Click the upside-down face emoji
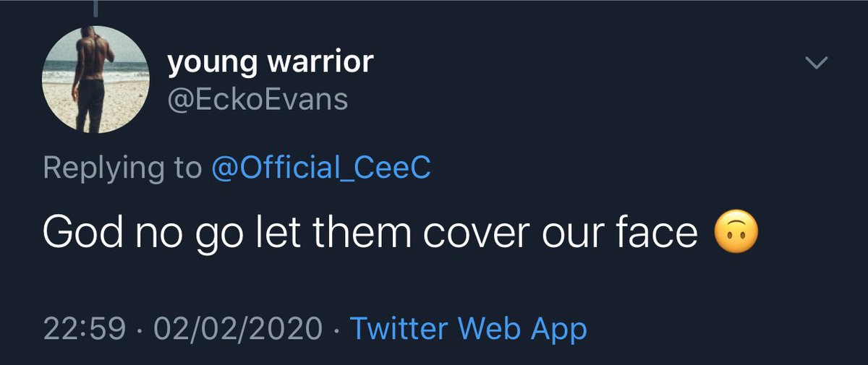This screenshot has height=365, width=868. 737,234
